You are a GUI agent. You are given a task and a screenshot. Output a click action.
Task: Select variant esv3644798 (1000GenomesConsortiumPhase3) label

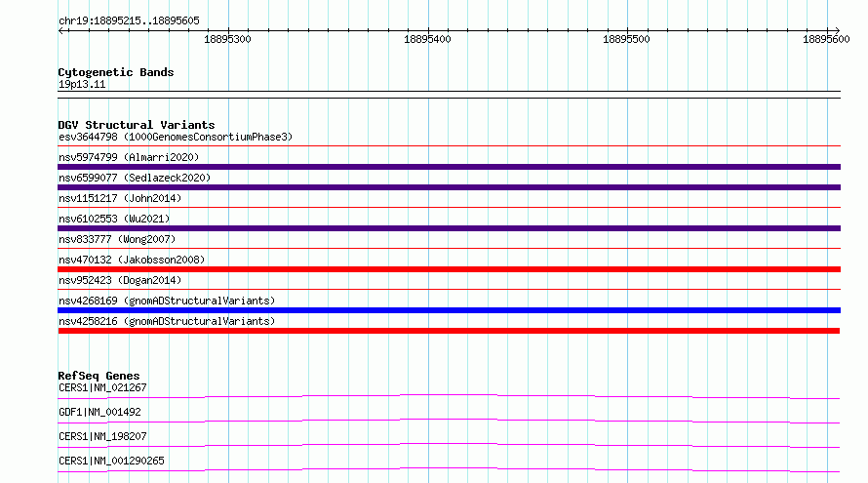click(176, 137)
